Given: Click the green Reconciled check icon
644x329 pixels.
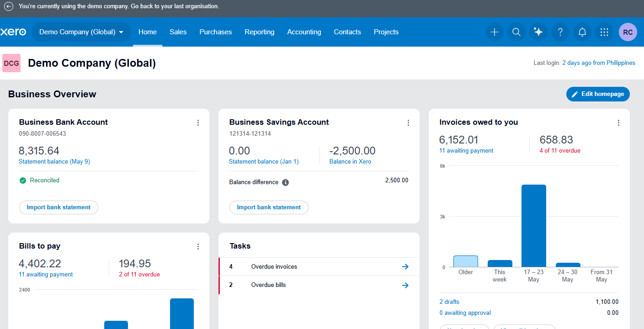Looking at the screenshot, I should [x=23, y=180].
